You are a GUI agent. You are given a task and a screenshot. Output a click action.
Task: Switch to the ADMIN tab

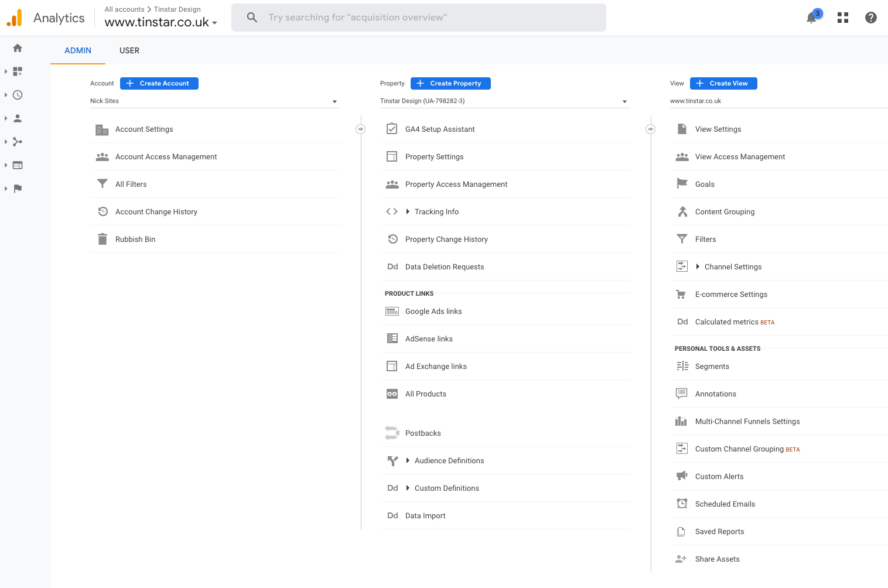click(x=78, y=50)
